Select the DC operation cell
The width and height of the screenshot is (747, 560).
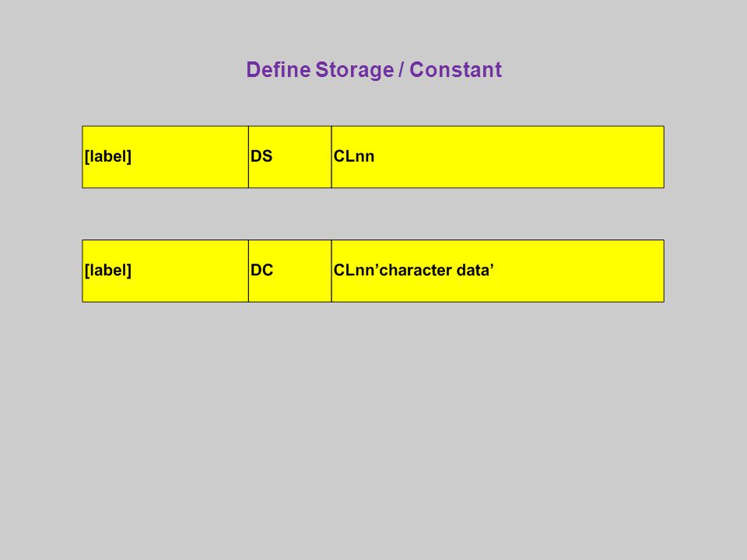click(289, 271)
